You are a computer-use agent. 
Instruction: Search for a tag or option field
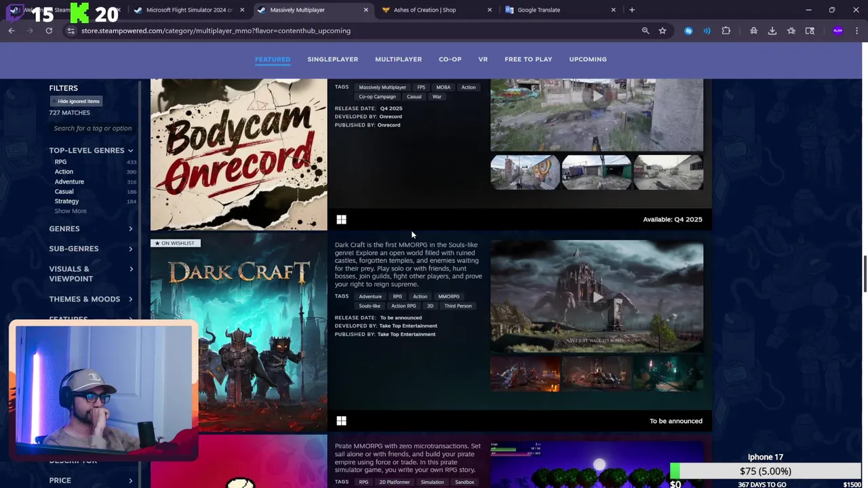92,128
